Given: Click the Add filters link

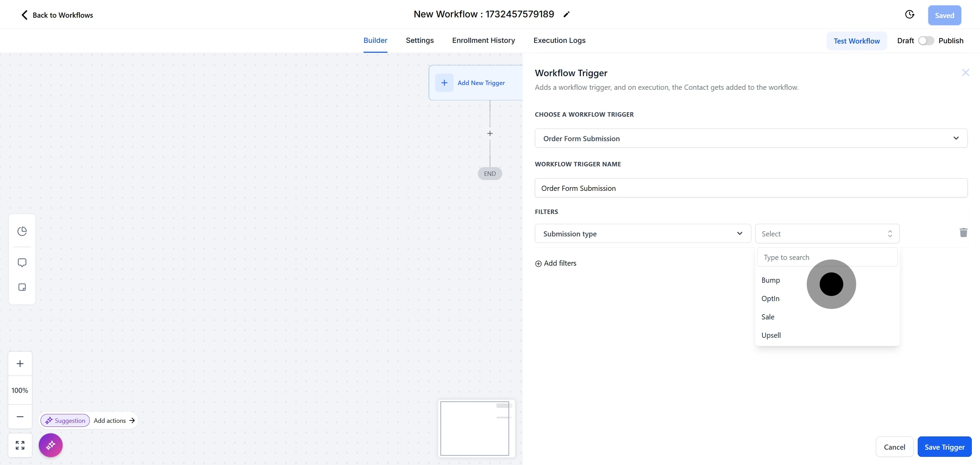Looking at the screenshot, I should coord(556,263).
